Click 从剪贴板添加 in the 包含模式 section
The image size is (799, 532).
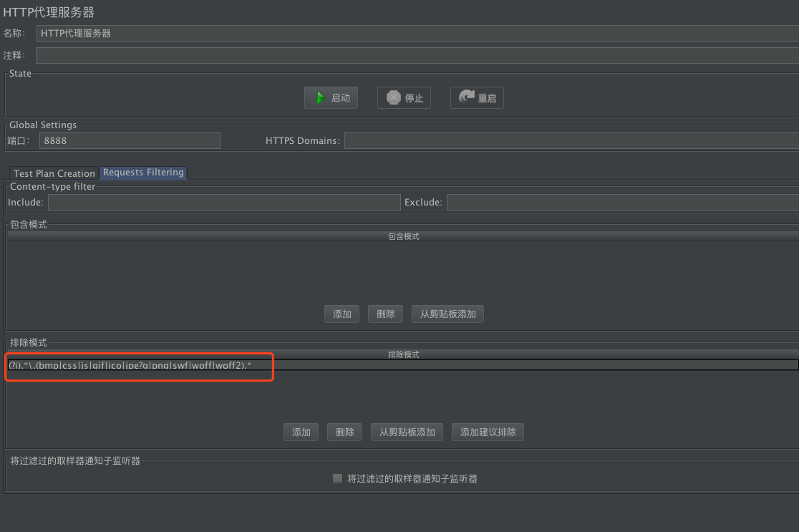tap(447, 314)
